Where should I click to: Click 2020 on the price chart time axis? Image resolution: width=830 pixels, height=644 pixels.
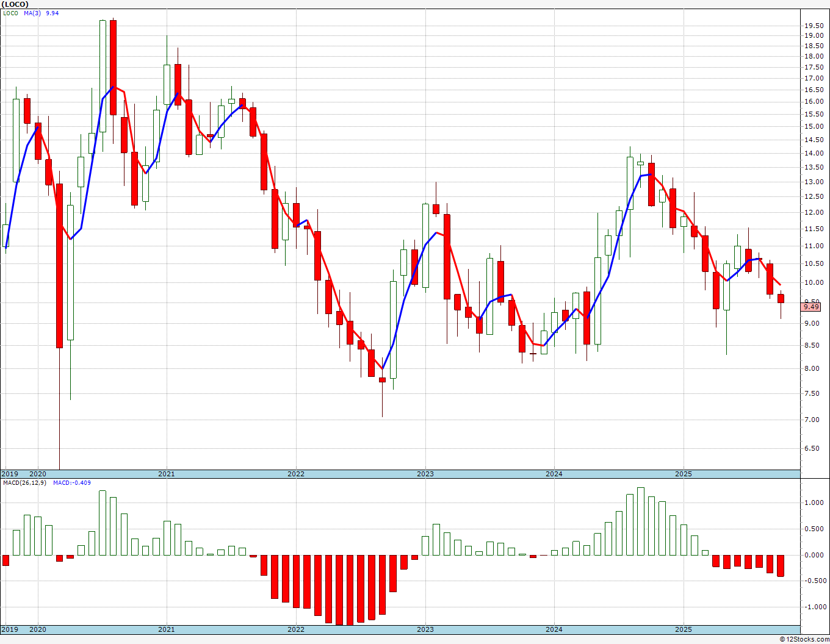click(38, 474)
